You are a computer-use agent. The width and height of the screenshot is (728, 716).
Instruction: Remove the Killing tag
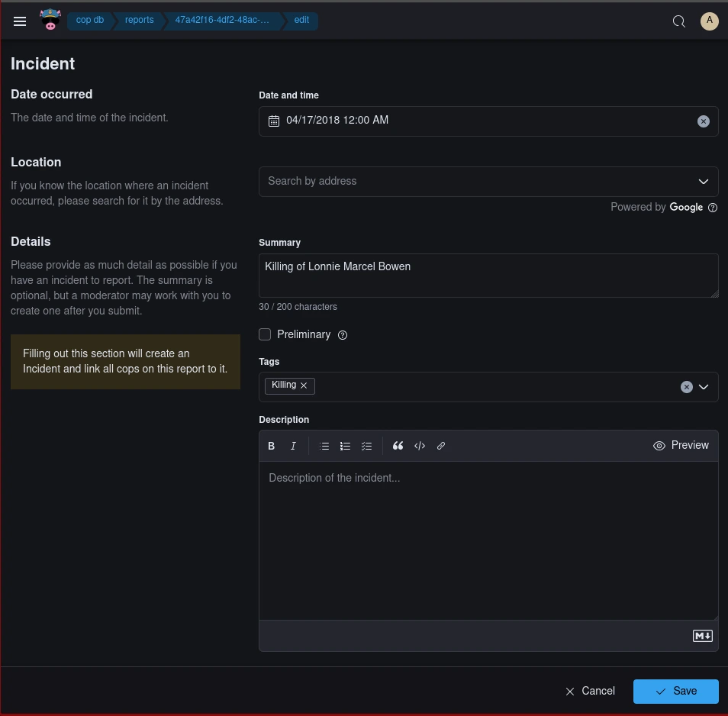tap(304, 385)
